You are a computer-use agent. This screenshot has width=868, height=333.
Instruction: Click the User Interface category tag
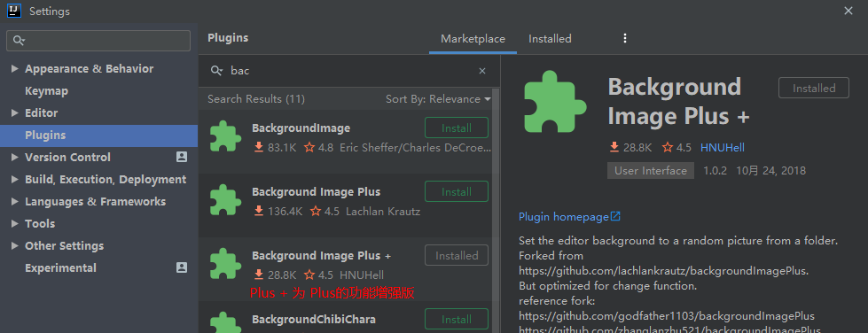651,170
